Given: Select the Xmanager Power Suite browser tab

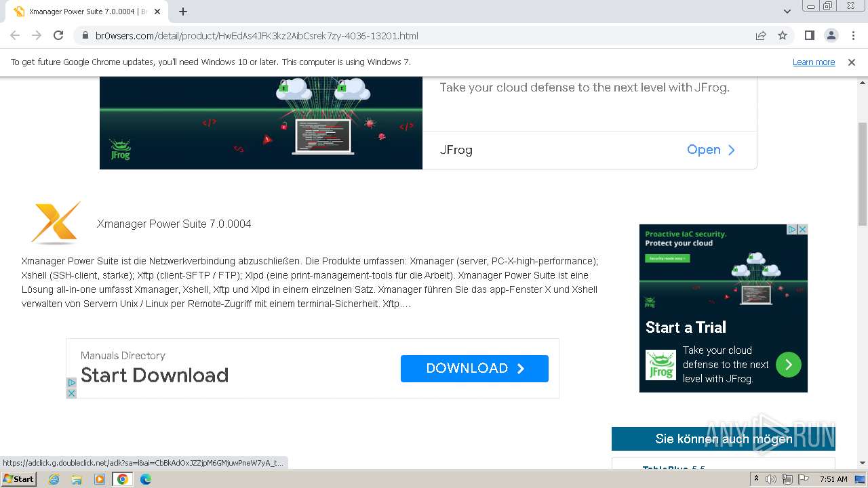Looking at the screenshot, I should [87, 12].
